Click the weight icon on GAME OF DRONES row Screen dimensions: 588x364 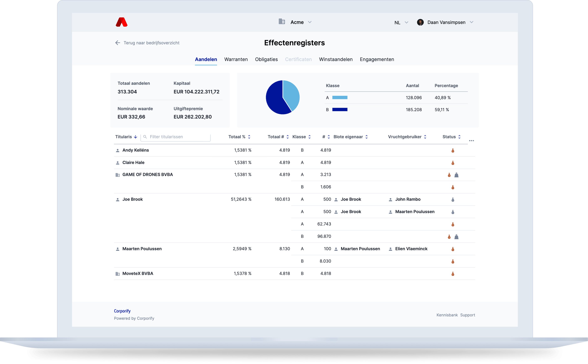pyautogui.click(x=456, y=175)
